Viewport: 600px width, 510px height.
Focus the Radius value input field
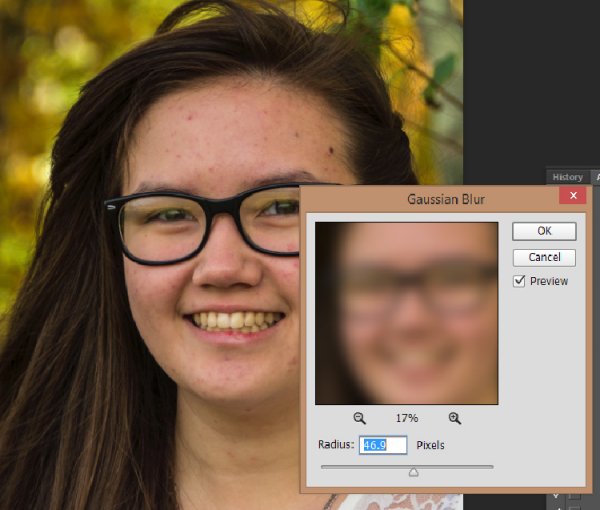(382, 445)
